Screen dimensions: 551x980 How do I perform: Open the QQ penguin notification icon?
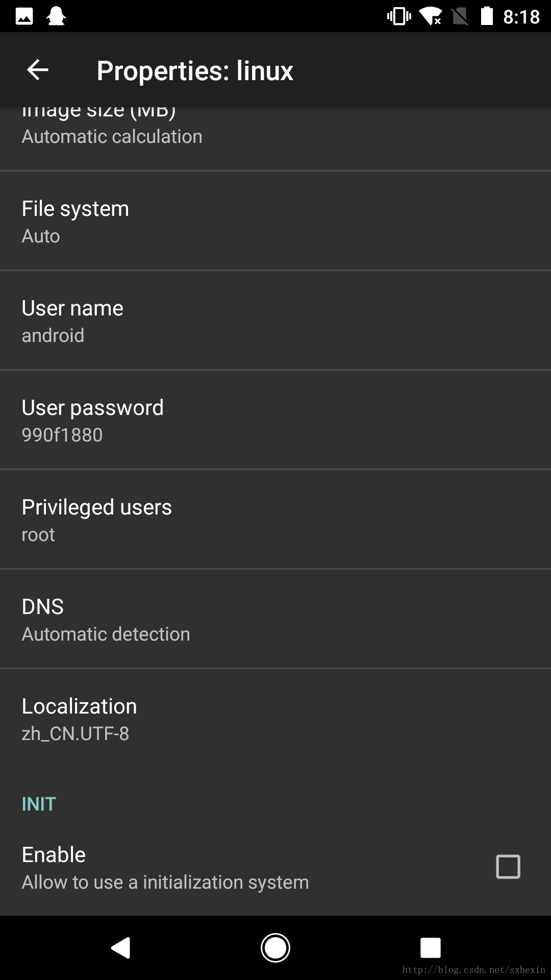coord(56,16)
